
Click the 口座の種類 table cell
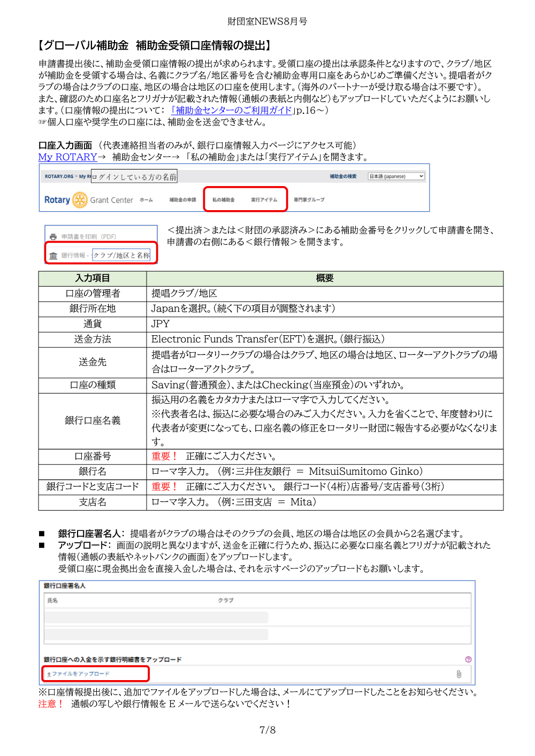click(93, 385)
